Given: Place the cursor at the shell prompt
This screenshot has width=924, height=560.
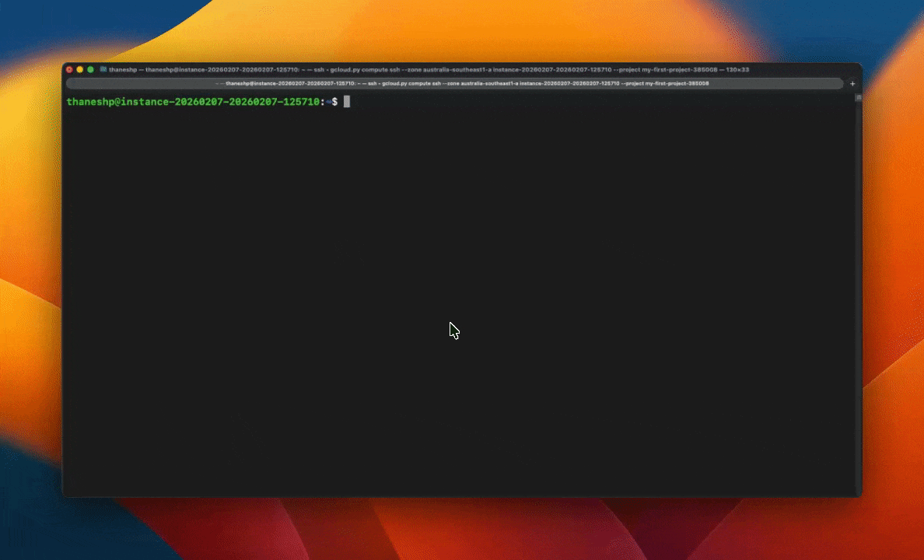Looking at the screenshot, I should click(334, 101).
